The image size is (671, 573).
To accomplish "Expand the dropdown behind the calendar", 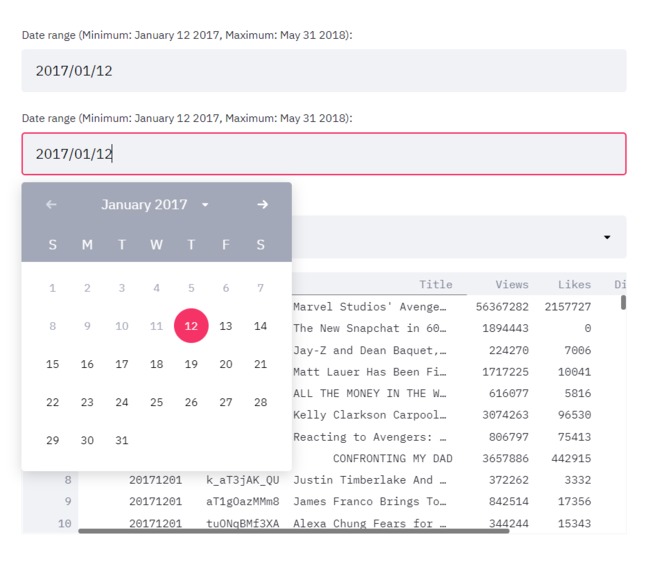I will click(607, 237).
